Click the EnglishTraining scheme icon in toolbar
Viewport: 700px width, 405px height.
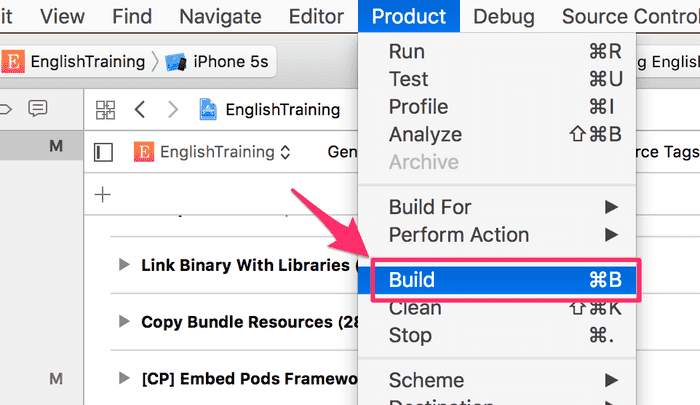coord(15,61)
